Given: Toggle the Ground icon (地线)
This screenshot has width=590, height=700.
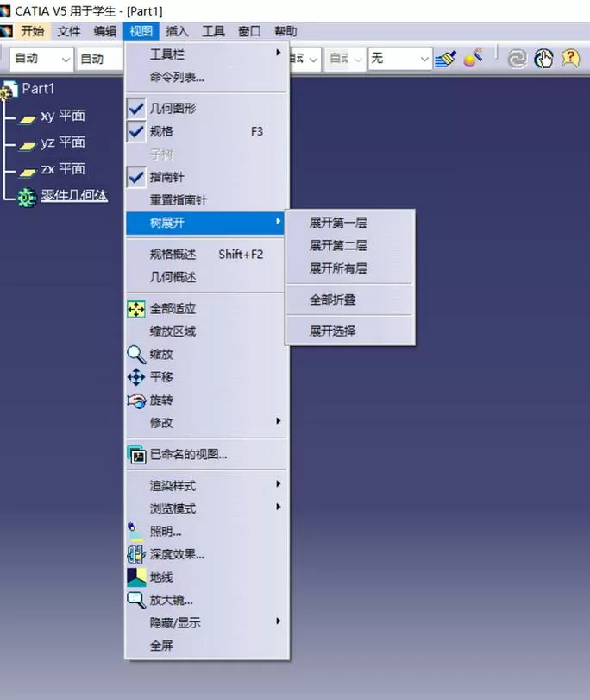Looking at the screenshot, I should click(x=136, y=577).
